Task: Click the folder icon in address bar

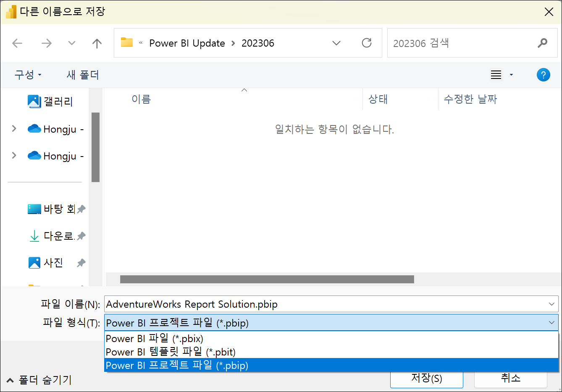Action: coord(127,42)
